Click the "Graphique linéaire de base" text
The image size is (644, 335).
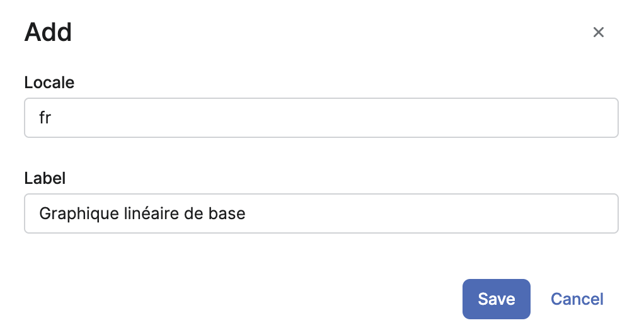point(142,213)
